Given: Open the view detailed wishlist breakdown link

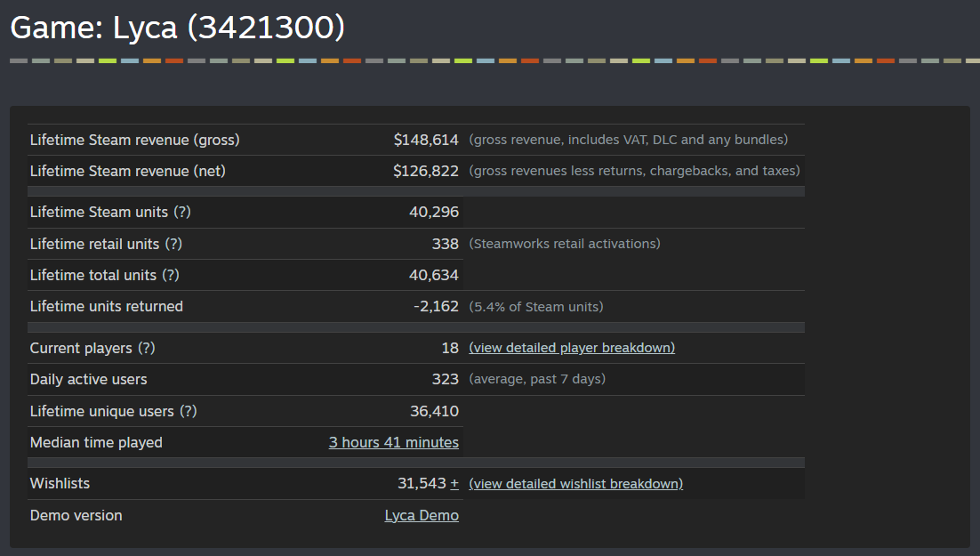Looking at the screenshot, I should (575, 483).
